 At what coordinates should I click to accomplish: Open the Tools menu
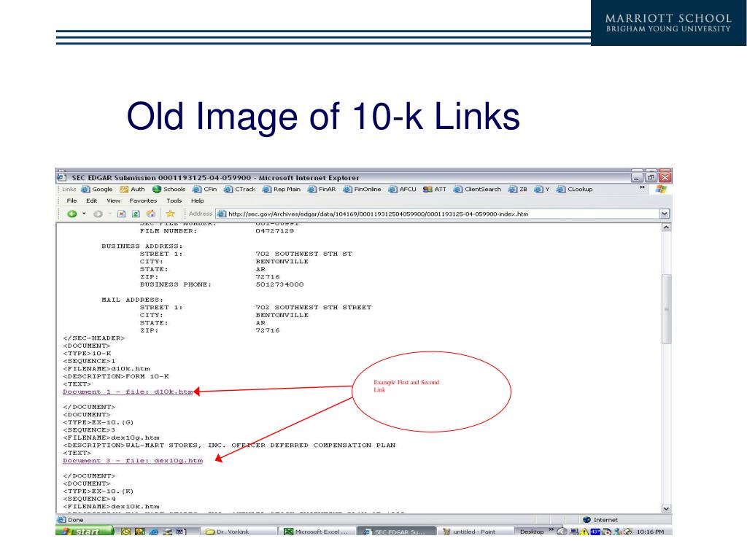coord(174,201)
